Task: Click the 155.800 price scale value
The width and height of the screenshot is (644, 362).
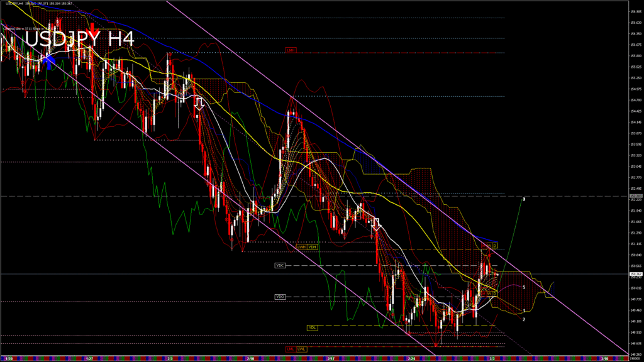Action: 636,56
